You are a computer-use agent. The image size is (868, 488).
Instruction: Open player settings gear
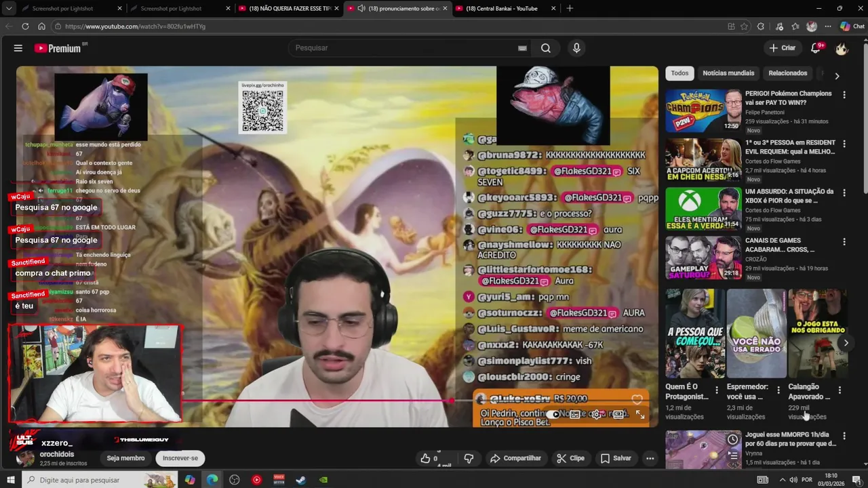[x=596, y=414]
